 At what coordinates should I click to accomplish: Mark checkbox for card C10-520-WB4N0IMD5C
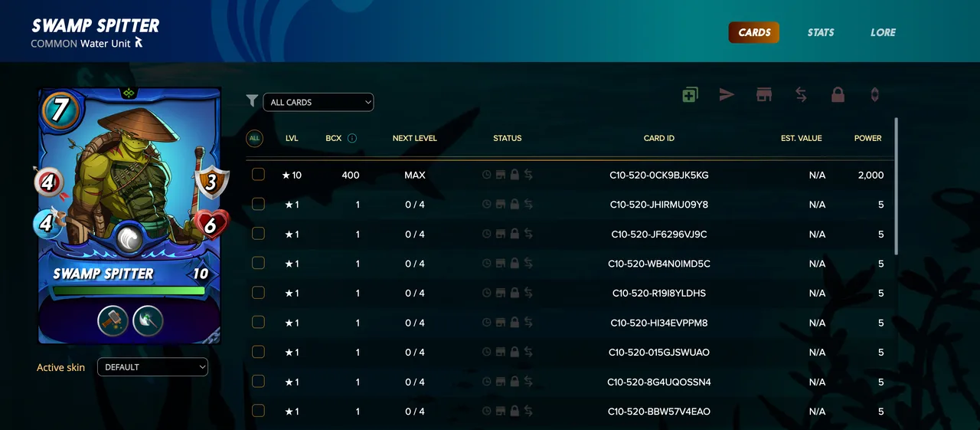pos(258,263)
